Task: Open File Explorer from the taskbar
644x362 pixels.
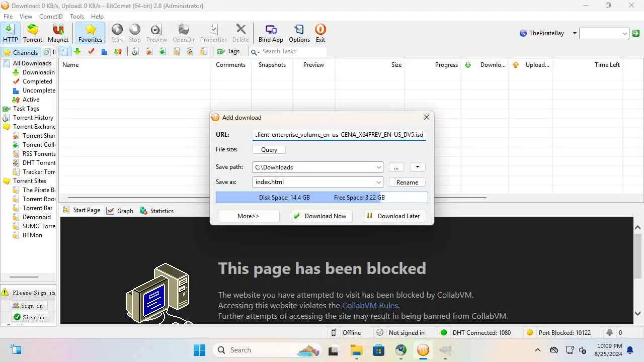Action: (356, 350)
